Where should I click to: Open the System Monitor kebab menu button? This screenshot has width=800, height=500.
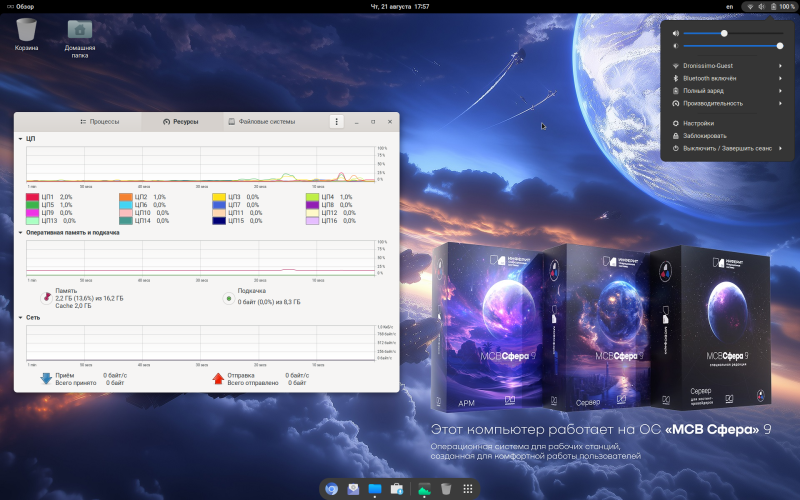pos(337,122)
